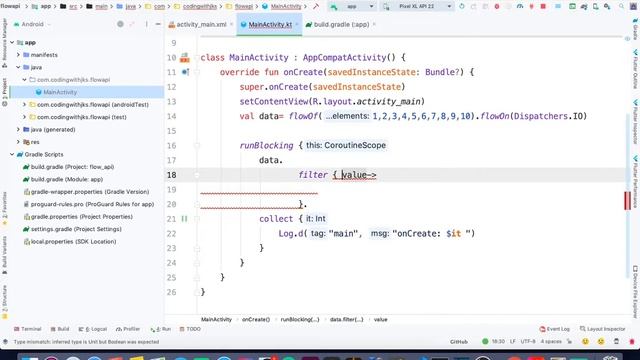The image size is (640, 360).
Task: Click the UTF-8 encoding in status bar
Action: pos(528,342)
